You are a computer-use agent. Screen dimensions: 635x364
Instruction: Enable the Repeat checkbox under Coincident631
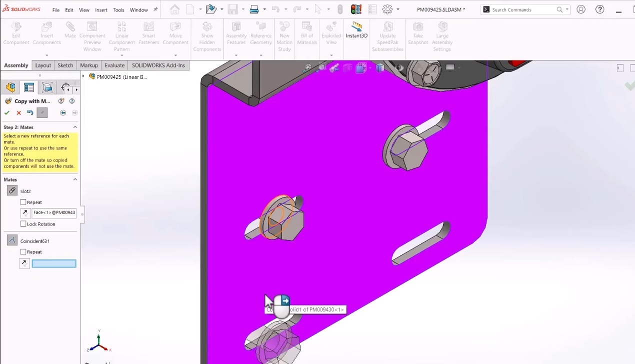23,252
